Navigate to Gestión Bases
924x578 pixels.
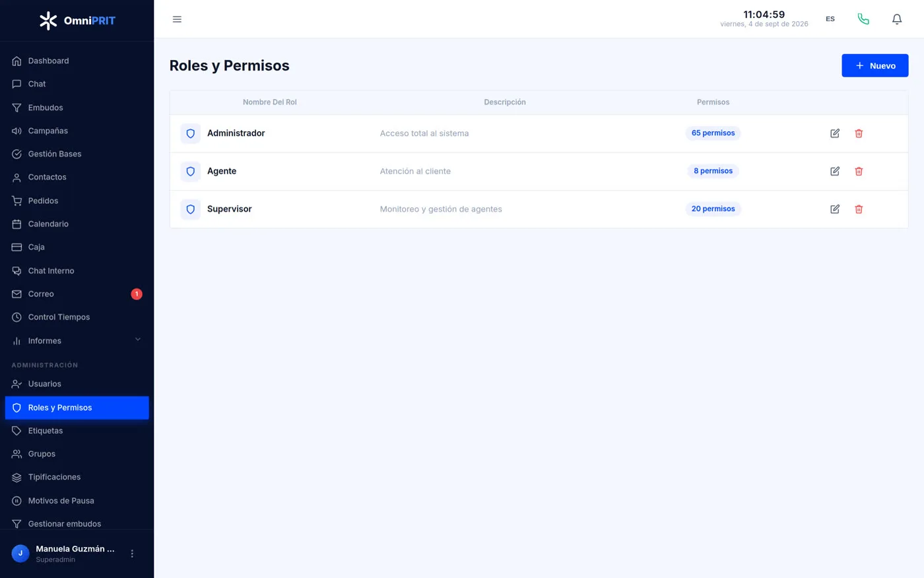(x=77, y=154)
